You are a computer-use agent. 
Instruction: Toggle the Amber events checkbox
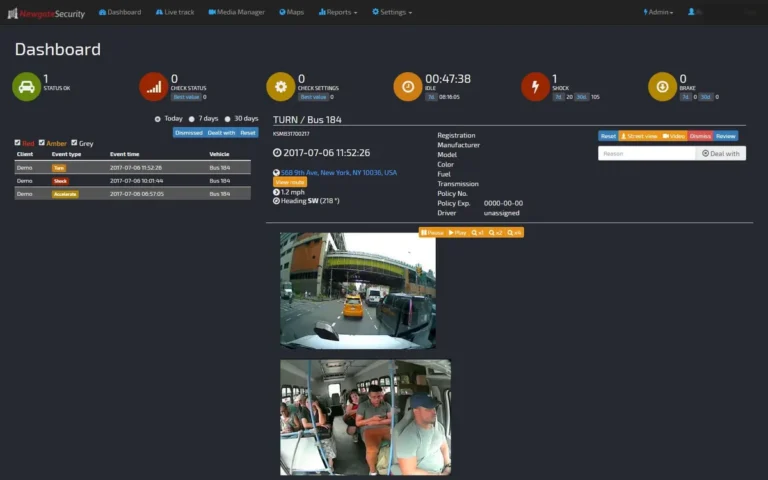(x=42, y=143)
